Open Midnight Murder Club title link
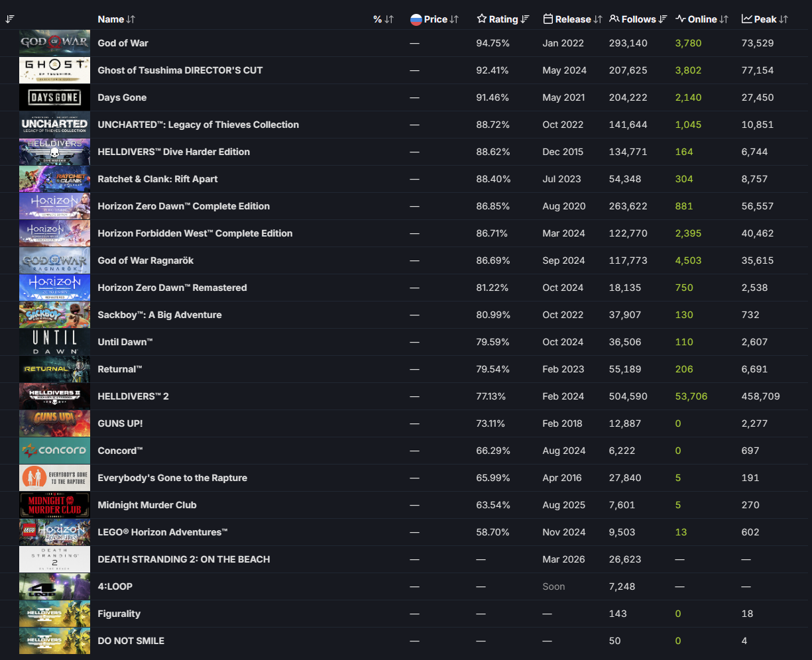Image resolution: width=812 pixels, height=660 pixels. coord(147,505)
